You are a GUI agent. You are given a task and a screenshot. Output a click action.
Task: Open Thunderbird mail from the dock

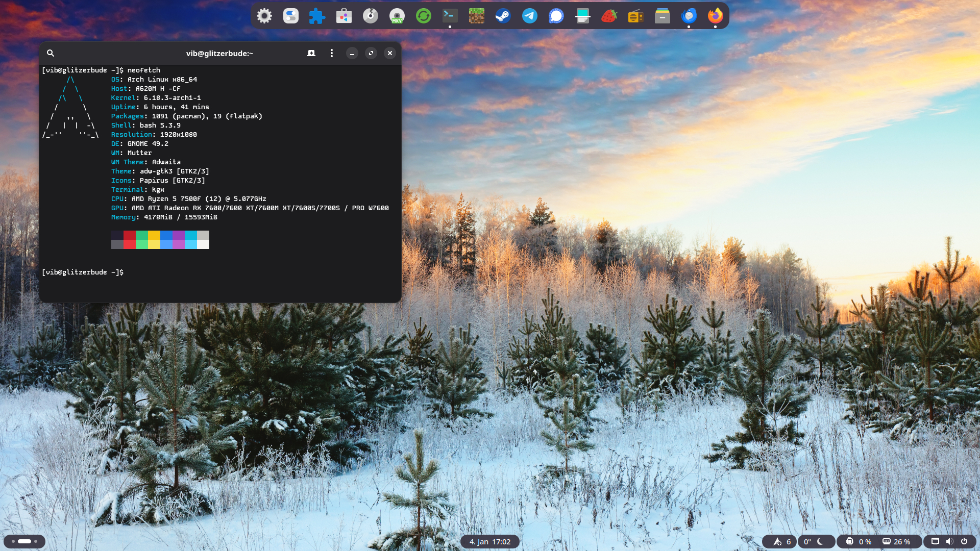[x=689, y=16]
